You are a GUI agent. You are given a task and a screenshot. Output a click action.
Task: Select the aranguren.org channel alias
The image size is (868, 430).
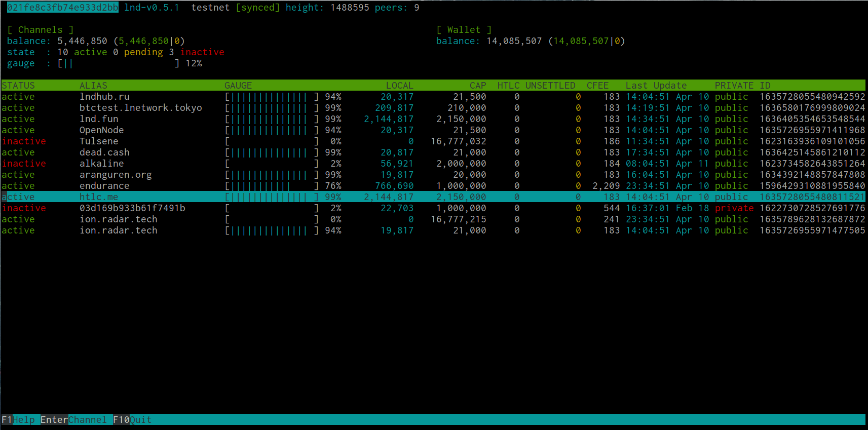click(116, 175)
